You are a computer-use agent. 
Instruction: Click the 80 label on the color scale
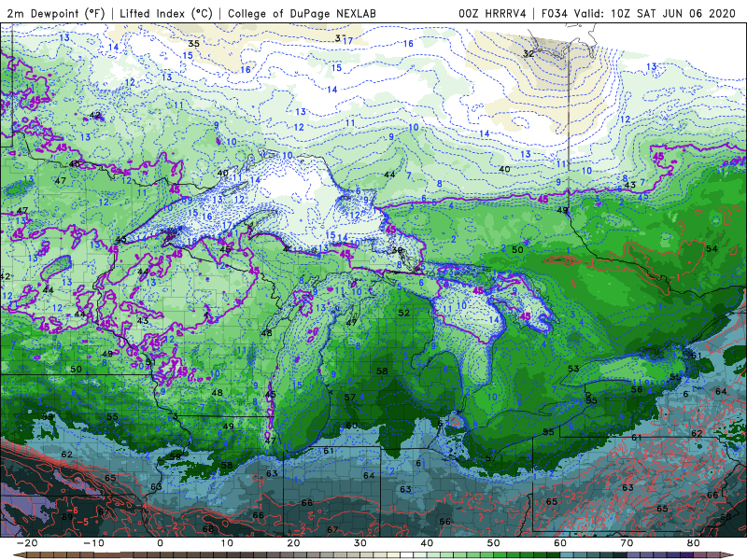694,543
